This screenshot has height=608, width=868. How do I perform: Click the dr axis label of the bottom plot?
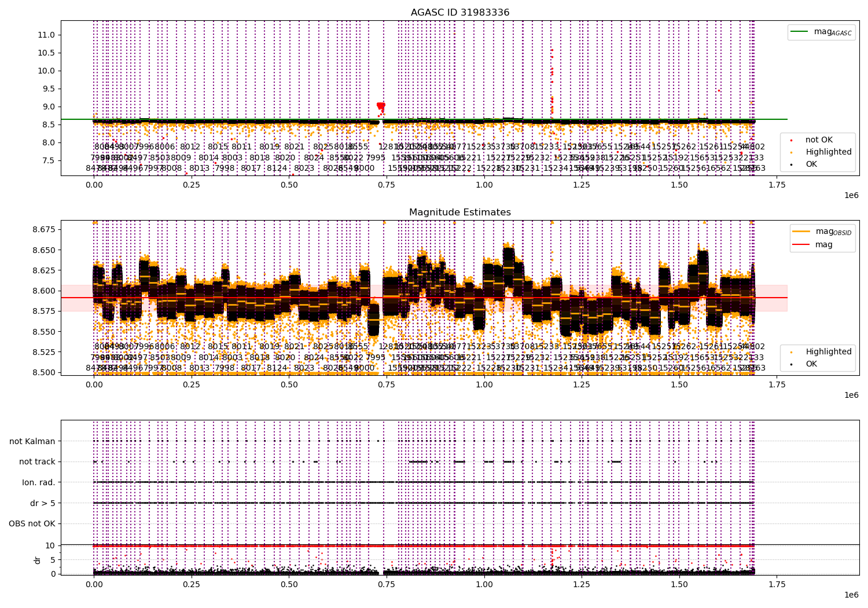38,560
